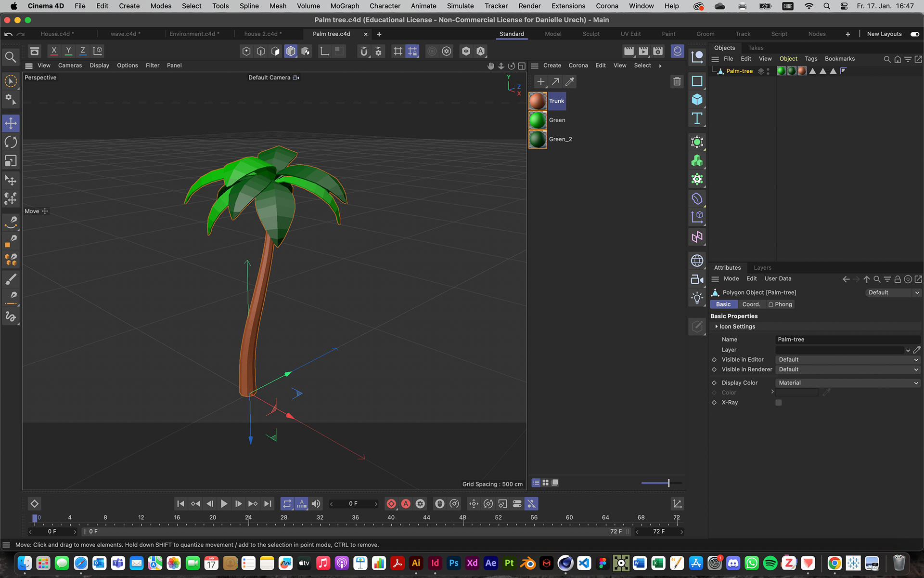924x578 pixels.
Task: Select the Rotate tool in left toolbar
Action: click(x=11, y=142)
